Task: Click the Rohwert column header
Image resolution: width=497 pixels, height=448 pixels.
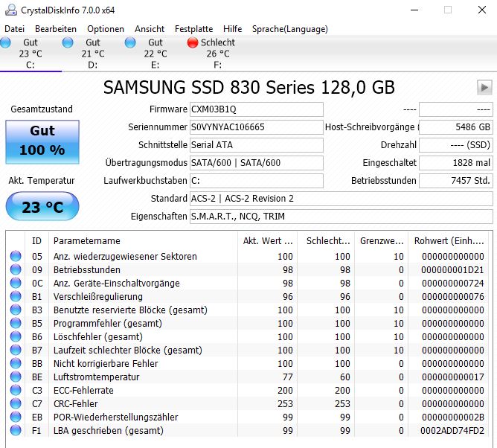Action: coord(450,241)
